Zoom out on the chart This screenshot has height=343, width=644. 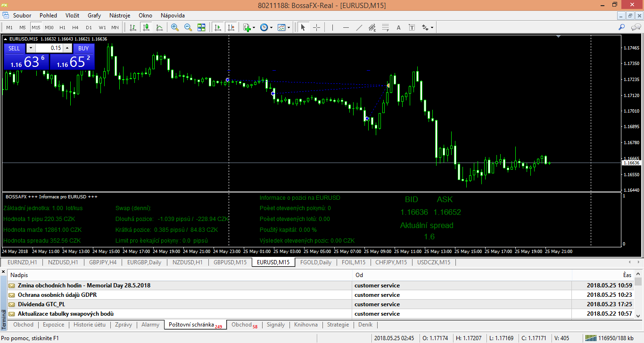pyautogui.click(x=188, y=27)
